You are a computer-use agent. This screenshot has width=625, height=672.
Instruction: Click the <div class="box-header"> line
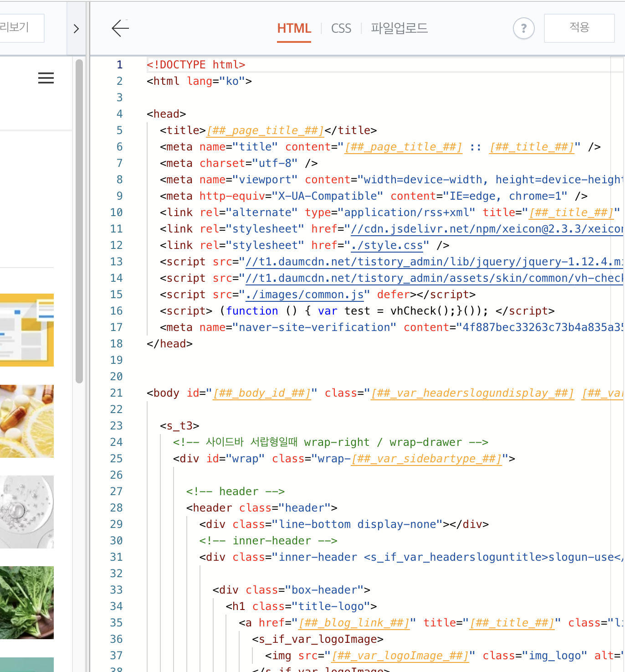click(x=292, y=590)
